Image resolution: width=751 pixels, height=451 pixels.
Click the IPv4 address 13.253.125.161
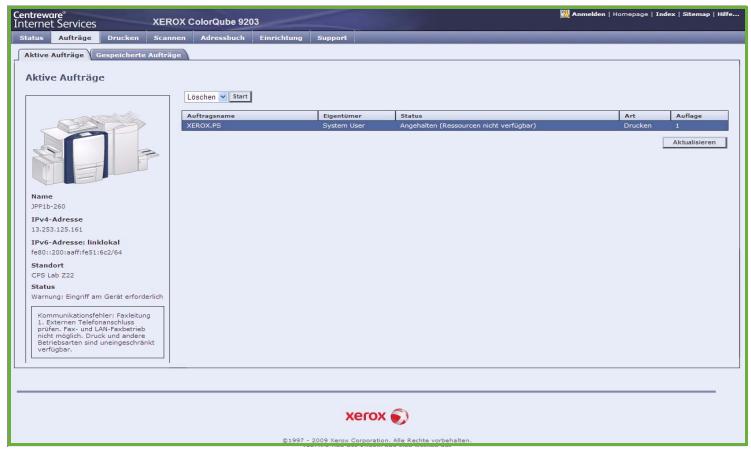coord(57,230)
